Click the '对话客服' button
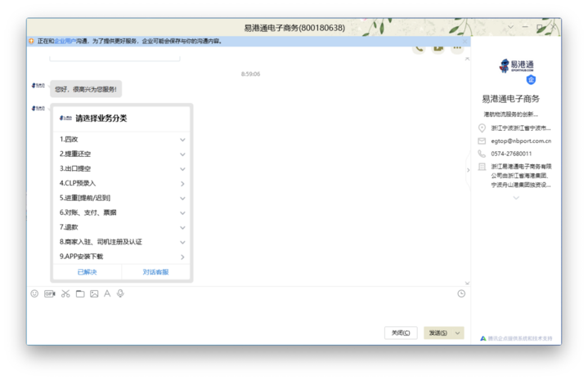 click(155, 272)
